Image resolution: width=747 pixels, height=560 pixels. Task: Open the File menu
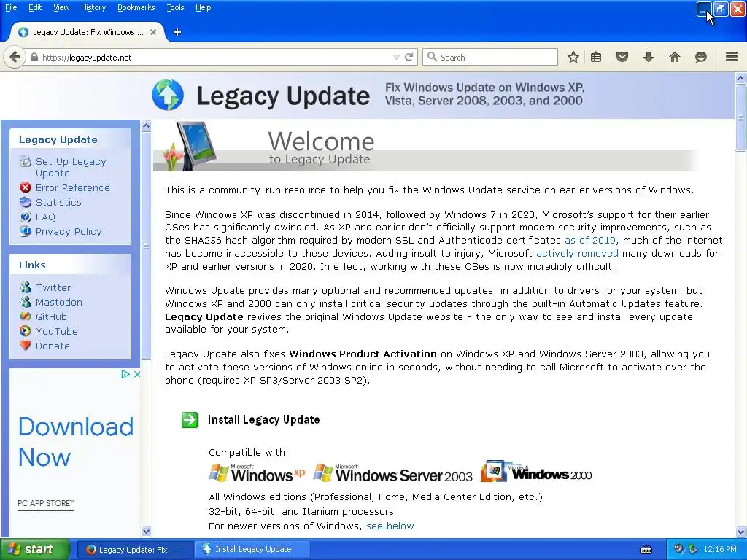(11, 7)
